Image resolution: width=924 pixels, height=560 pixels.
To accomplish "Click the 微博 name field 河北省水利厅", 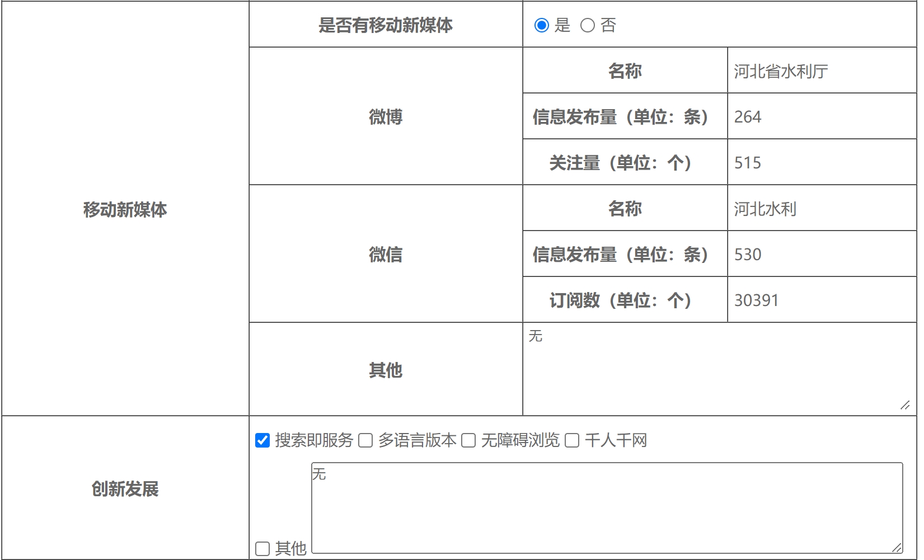I will (821, 71).
